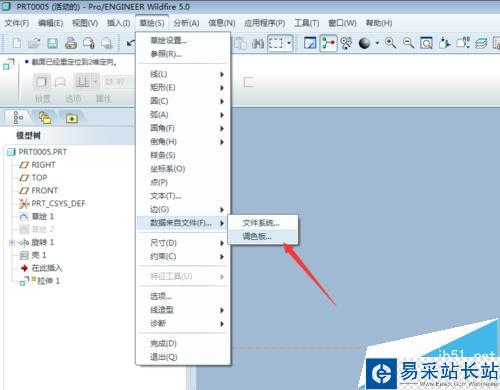Click the dashed selection box tool

276,43
